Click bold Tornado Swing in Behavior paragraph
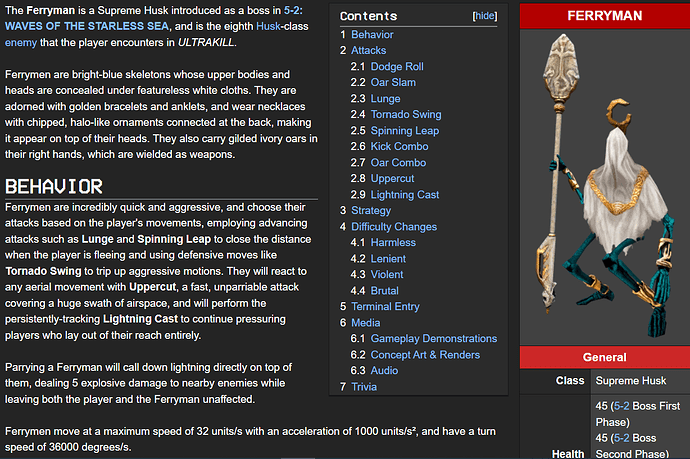Screen dimensions: 690x459 point(43,272)
